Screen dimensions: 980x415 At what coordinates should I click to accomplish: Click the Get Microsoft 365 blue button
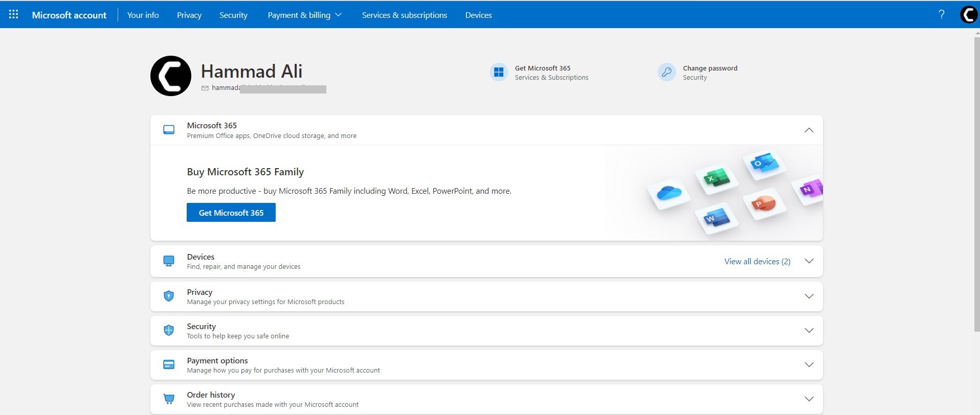[x=231, y=213]
